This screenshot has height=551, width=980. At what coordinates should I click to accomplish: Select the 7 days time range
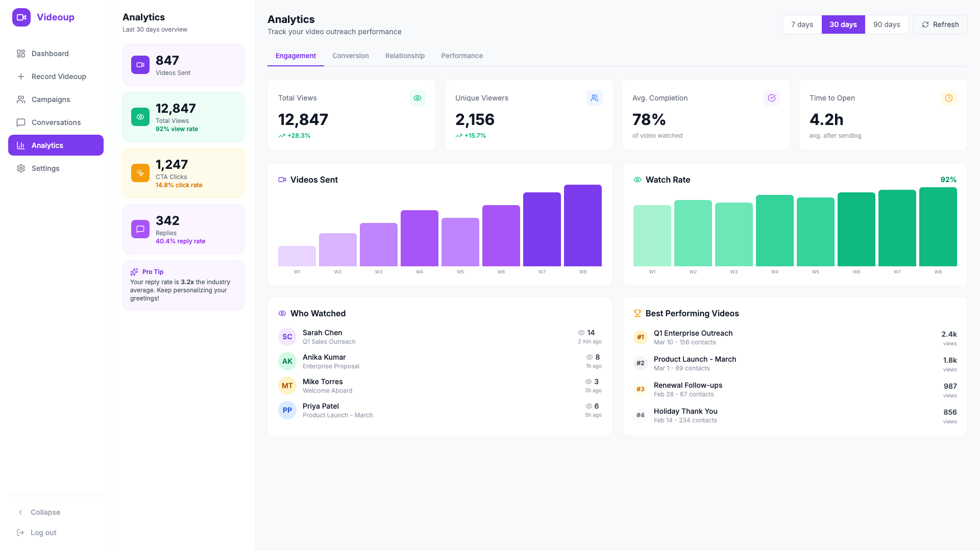click(802, 24)
